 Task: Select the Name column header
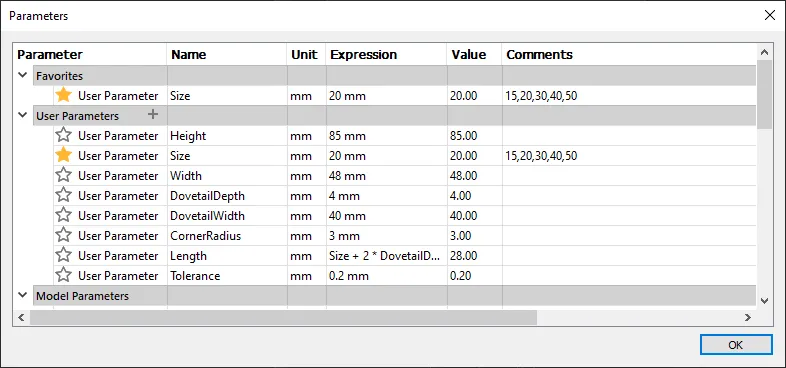coord(227,55)
